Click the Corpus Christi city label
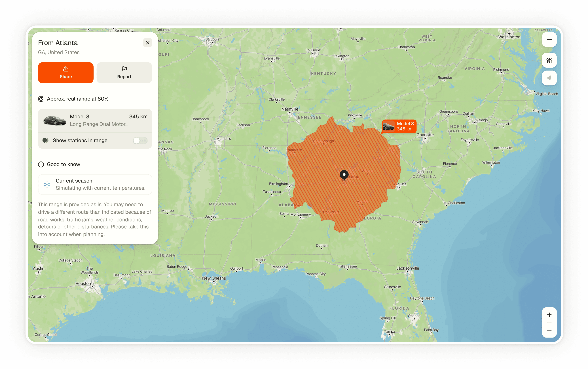This screenshot has width=588, height=369. (46, 335)
